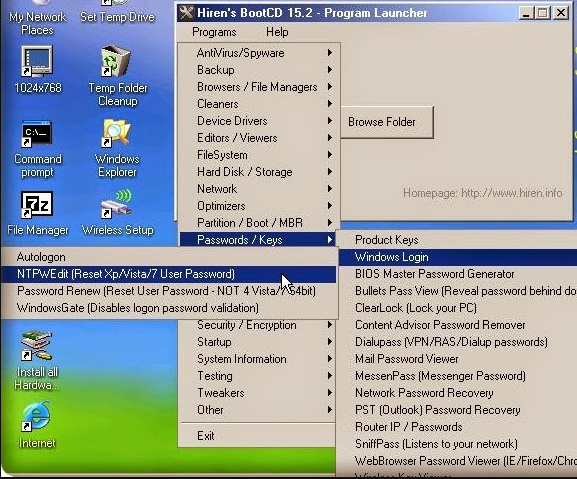Image resolution: width=577 pixels, height=479 pixels.
Task: Close the Program Launcher window
Action: pyautogui.click(x=561, y=13)
